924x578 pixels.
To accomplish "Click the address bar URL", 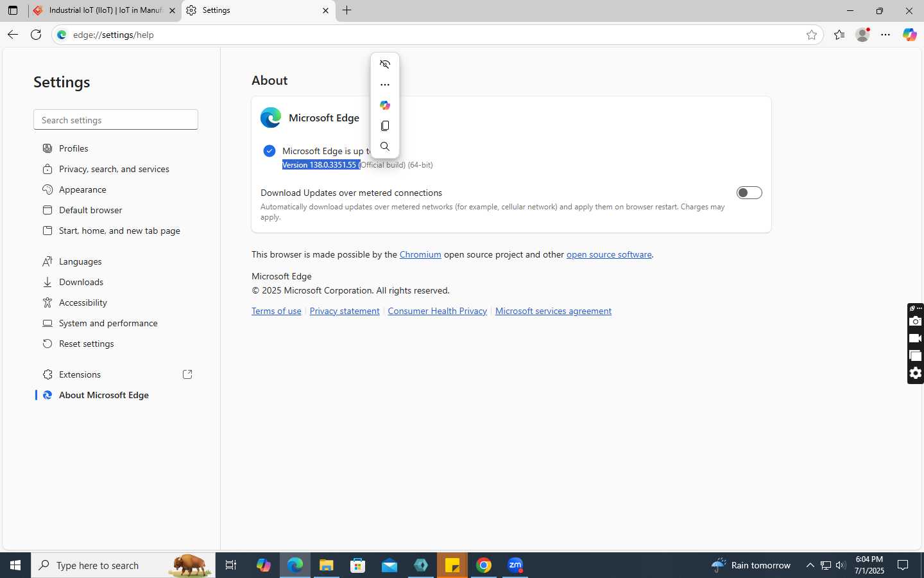I will (114, 35).
